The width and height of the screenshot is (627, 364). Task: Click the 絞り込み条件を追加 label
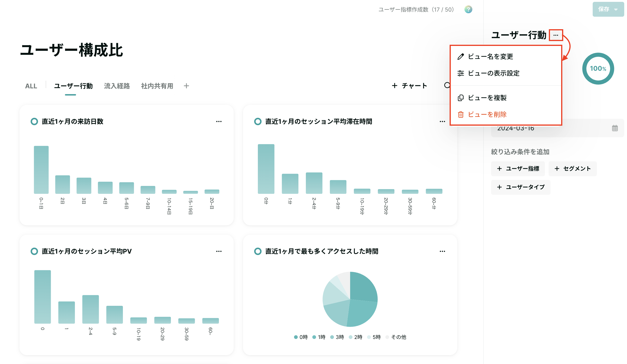[x=520, y=152]
